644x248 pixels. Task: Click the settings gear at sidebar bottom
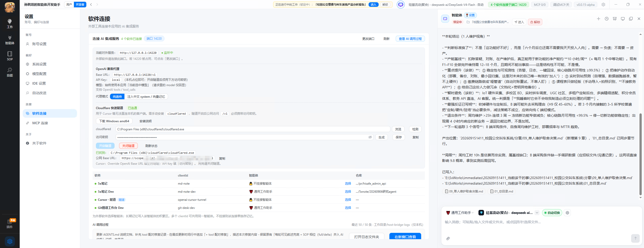click(10, 241)
